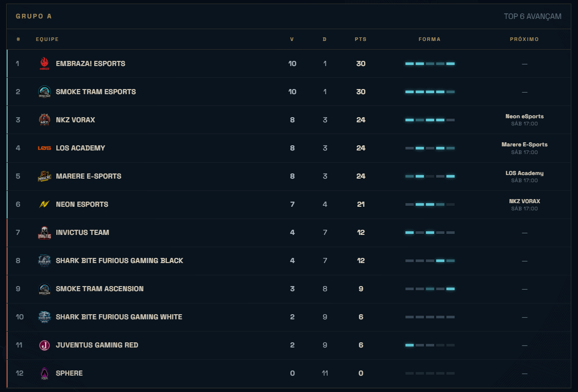Select the LOS Academy team name
This screenshot has height=392, width=578.
coord(80,148)
